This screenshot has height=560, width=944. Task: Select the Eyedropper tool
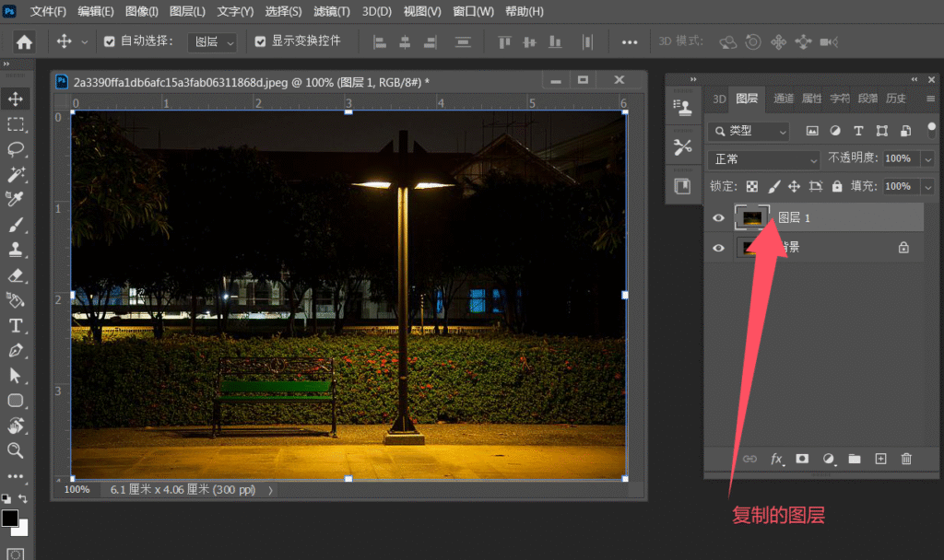tap(16, 199)
